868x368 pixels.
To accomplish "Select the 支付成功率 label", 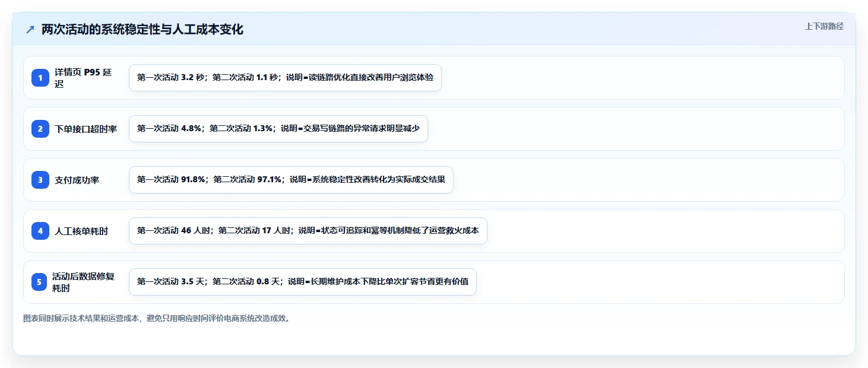I will [77, 180].
